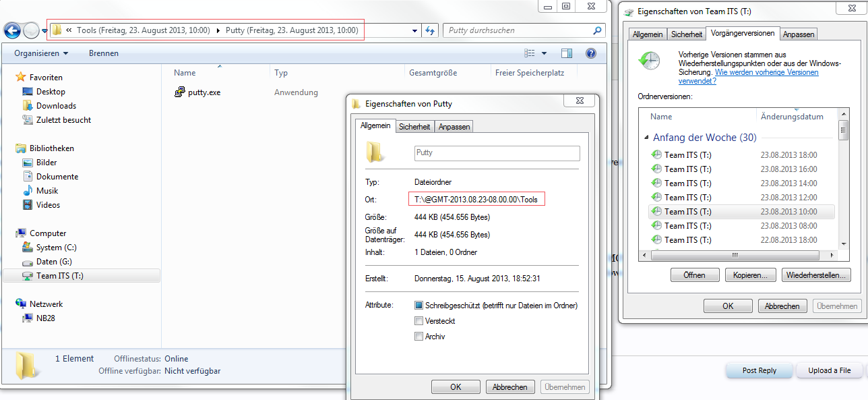Screen dimensions: 868x400
Task: Click the Desktop icon in navigation pane
Action: pyautogui.click(x=28, y=92)
